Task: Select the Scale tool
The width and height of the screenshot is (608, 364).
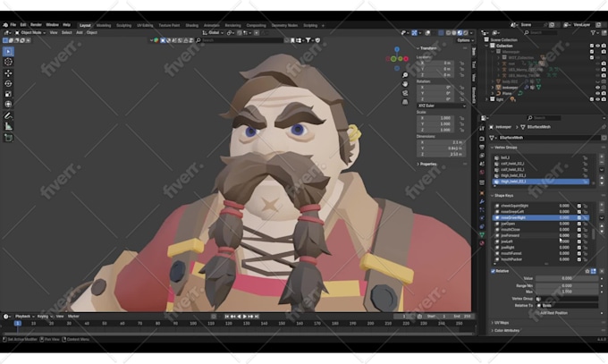Action: [8, 94]
